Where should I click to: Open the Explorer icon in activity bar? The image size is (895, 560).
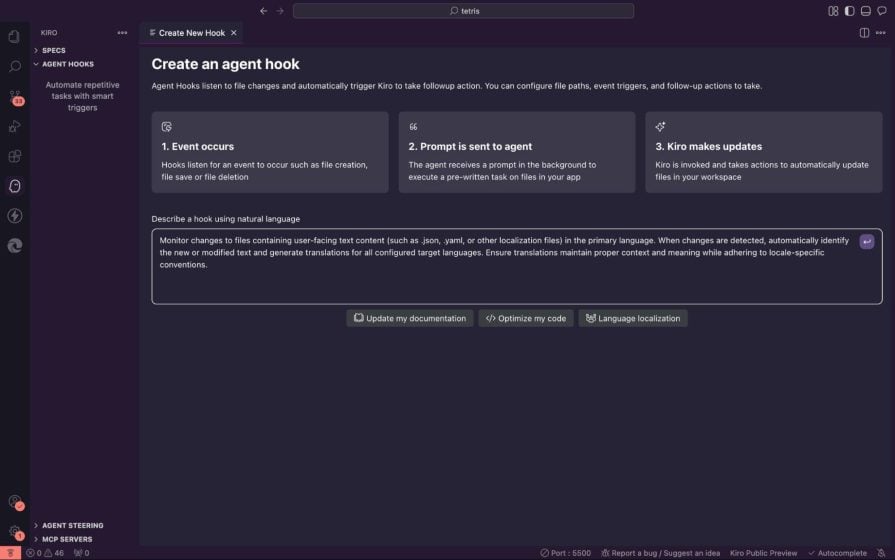click(14, 37)
